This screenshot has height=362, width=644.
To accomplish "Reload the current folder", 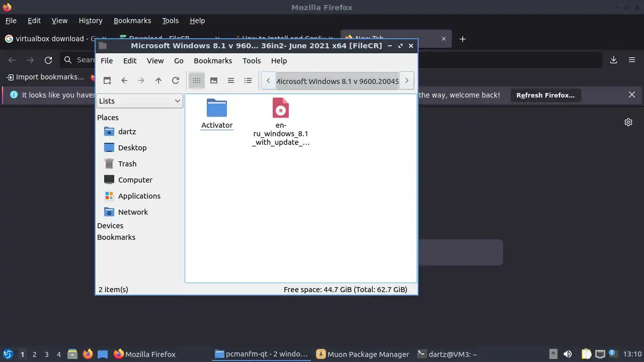I will pyautogui.click(x=176, y=80).
